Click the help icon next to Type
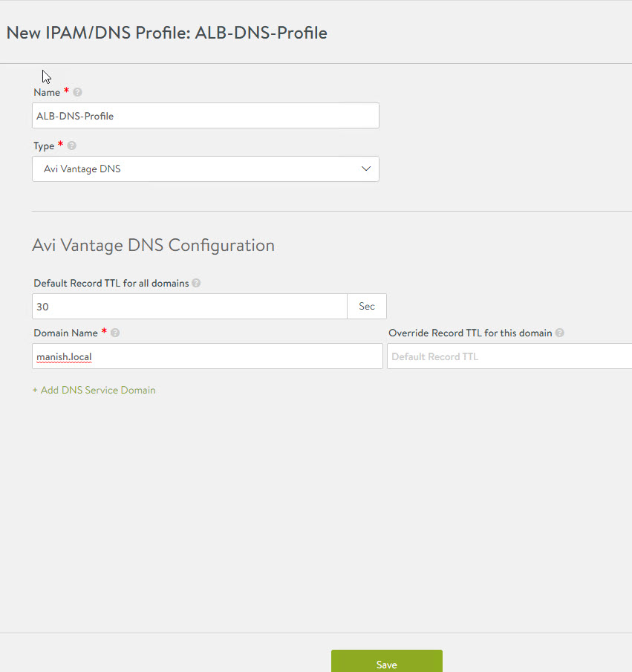 coord(72,146)
